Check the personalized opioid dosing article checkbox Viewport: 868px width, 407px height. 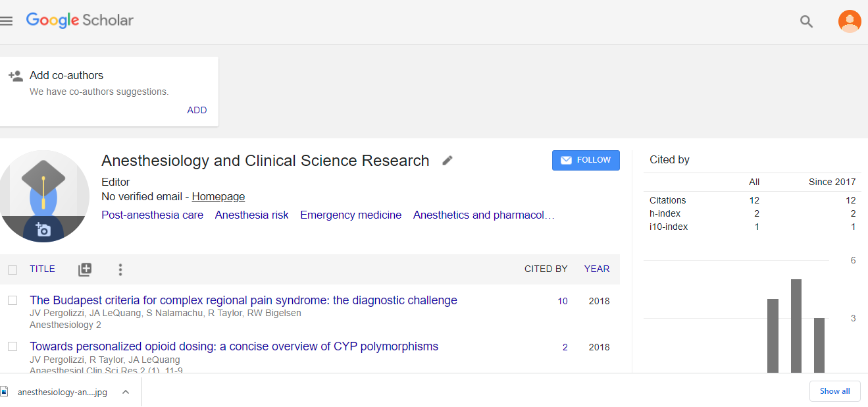(13, 346)
